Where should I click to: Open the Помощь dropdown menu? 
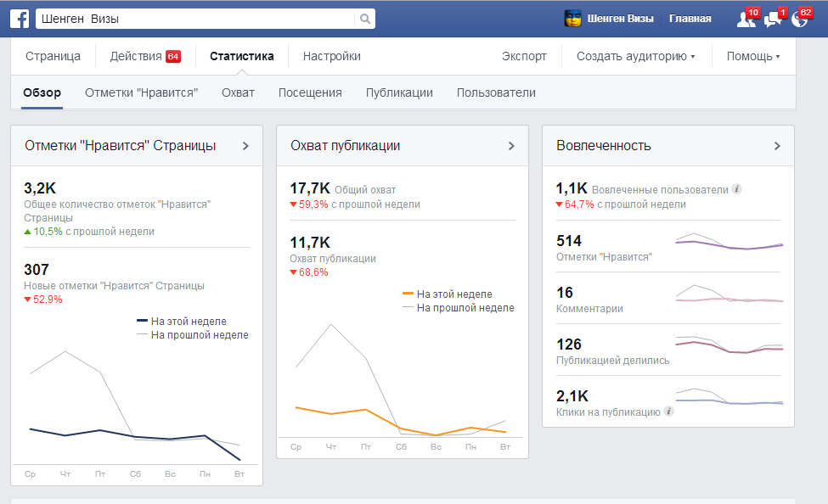coord(752,57)
